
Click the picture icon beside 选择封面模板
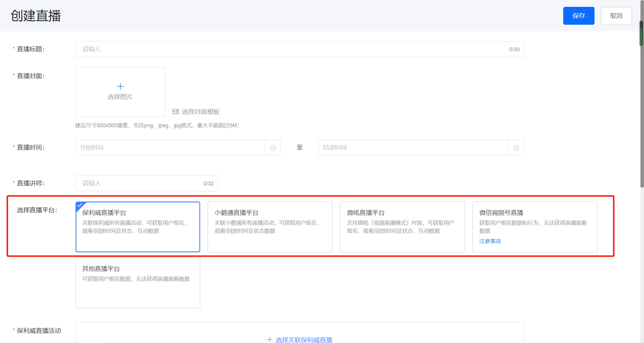click(x=176, y=112)
